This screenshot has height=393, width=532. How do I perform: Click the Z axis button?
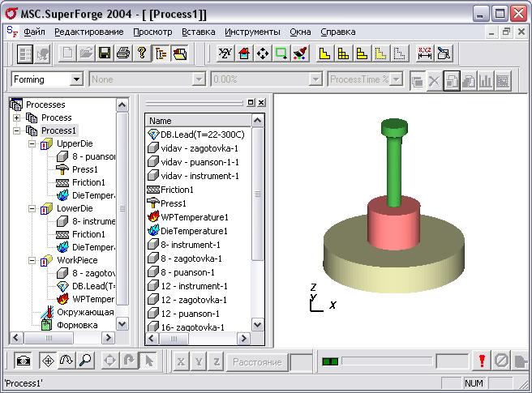coord(217,362)
